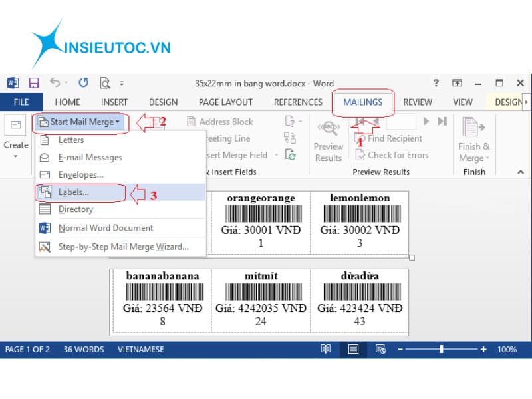Click the Undo arrow icon

point(55,83)
